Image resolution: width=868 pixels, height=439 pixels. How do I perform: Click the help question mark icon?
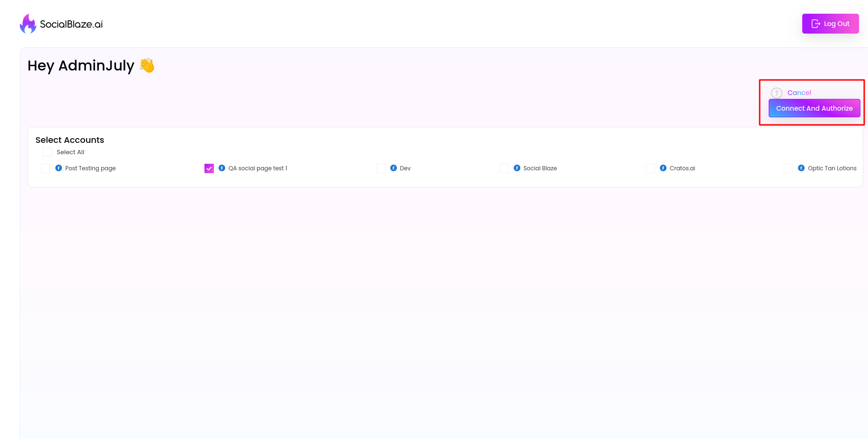click(x=776, y=93)
